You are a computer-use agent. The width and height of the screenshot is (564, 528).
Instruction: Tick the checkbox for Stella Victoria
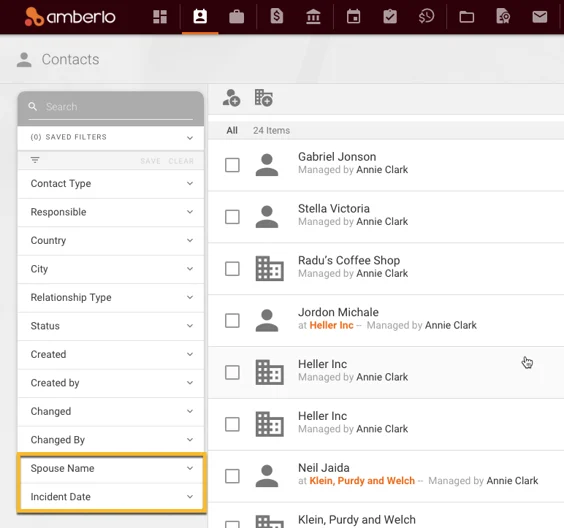(232, 217)
